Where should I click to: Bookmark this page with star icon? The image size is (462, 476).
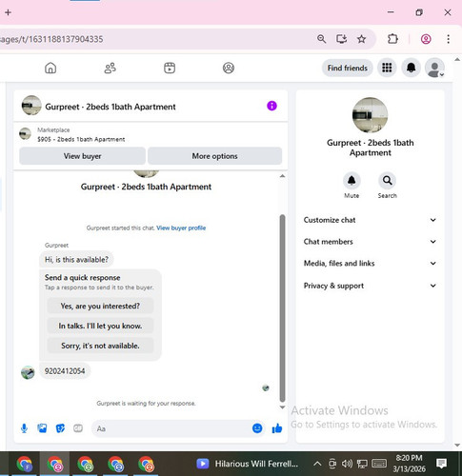pyautogui.click(x=361, y=39)
